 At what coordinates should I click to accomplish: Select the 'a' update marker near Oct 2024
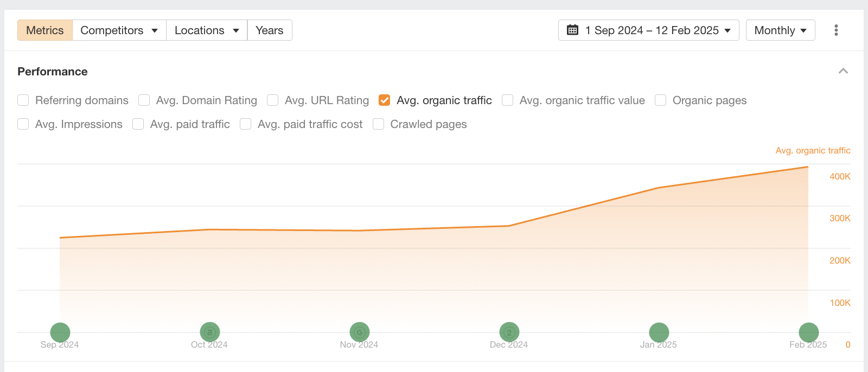coord(209,332)
